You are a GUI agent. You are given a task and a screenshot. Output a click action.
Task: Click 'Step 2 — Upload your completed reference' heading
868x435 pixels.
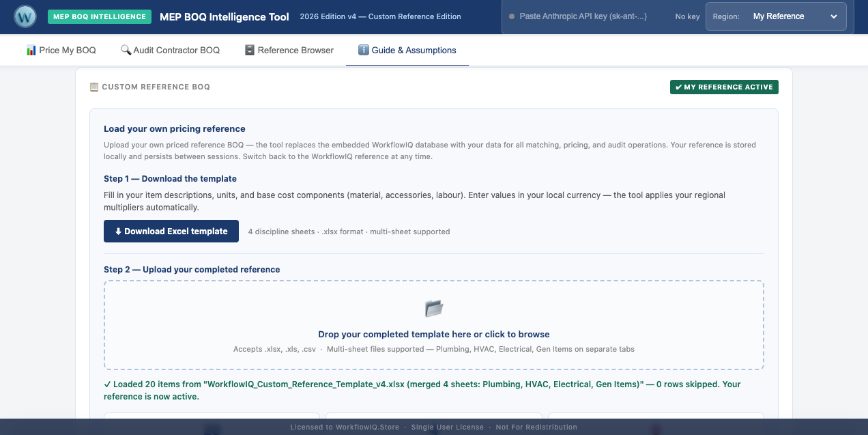(x=192, y=270)
